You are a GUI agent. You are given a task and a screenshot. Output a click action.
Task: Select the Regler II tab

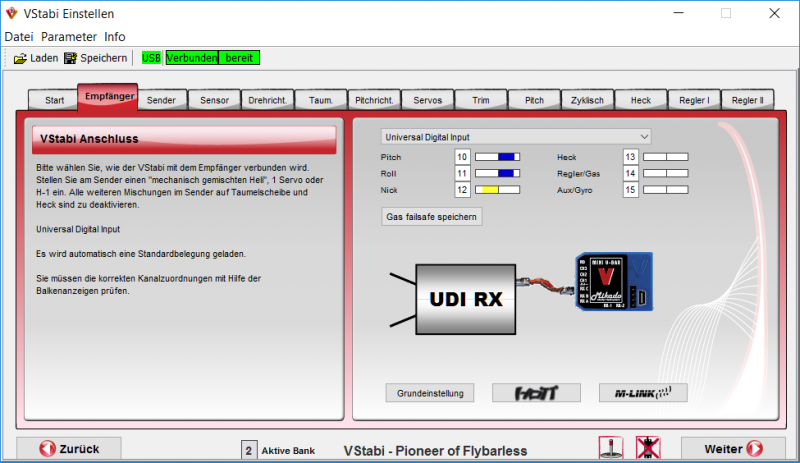[x=747, y=100]
